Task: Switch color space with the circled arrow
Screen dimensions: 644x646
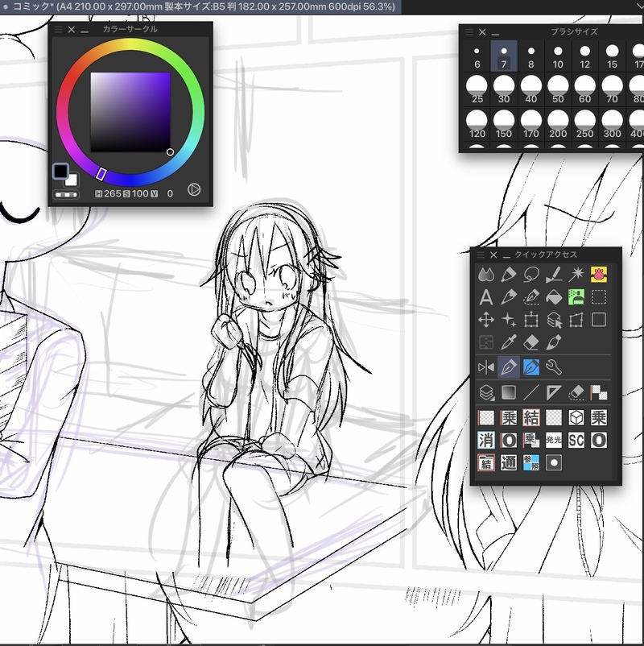Action: click(194, 189)
